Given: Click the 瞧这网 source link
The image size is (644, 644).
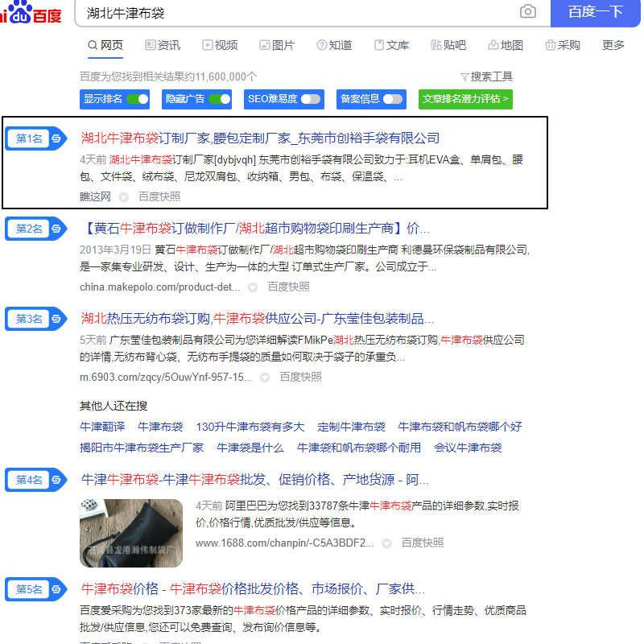Looking at the screenshot, I should [x=95, y=196].
